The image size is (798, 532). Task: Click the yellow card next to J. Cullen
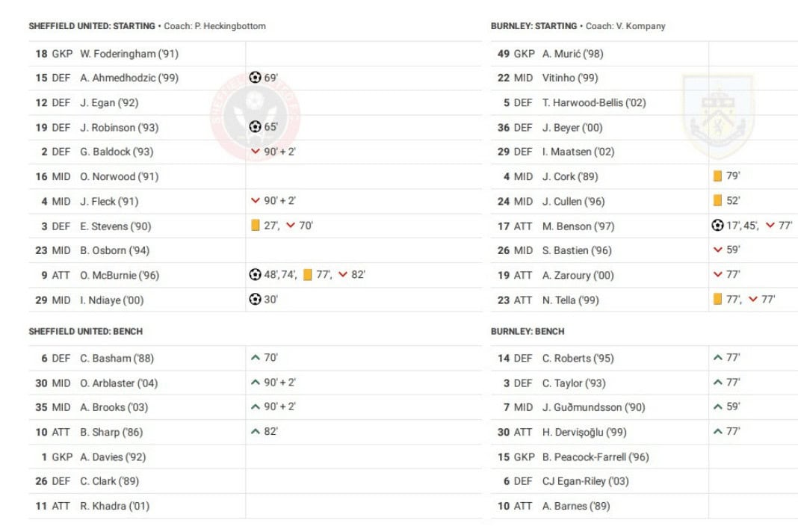(x=717, y=201)
